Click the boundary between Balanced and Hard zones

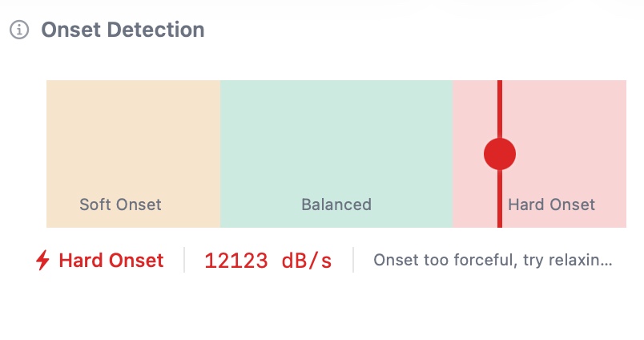point(453,153)
